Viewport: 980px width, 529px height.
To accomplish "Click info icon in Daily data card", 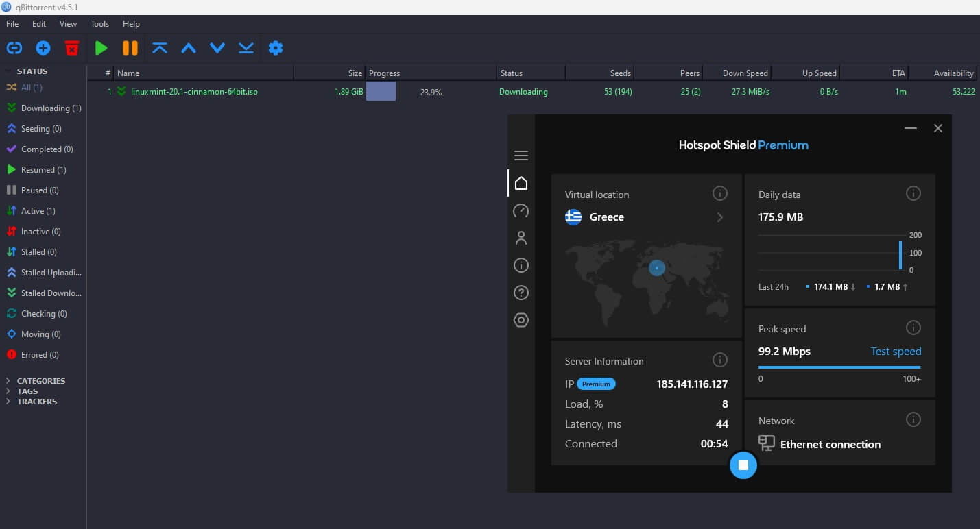I will pos(913,194).
